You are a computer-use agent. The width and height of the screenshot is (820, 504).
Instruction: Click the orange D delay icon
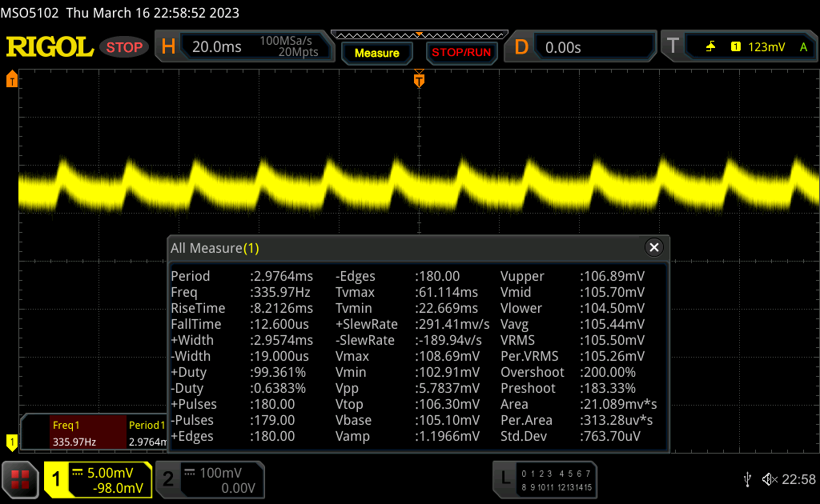[x=521, y=47]
